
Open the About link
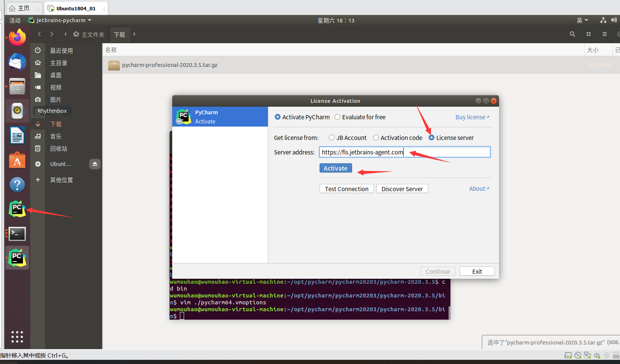click(479, 188)
